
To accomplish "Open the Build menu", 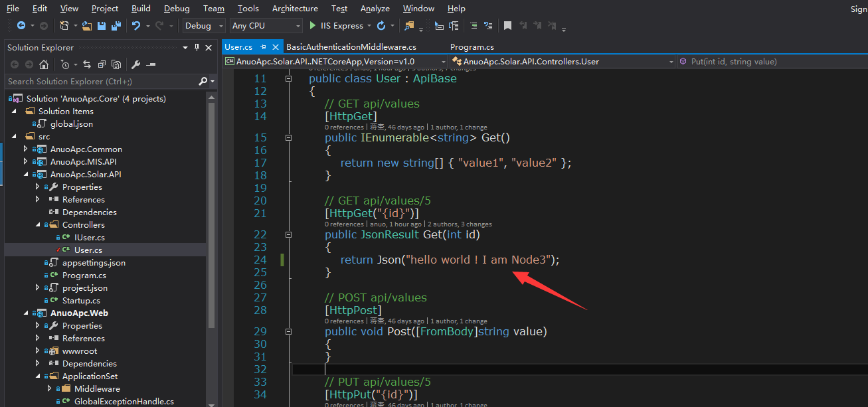I will click(141, 8).
